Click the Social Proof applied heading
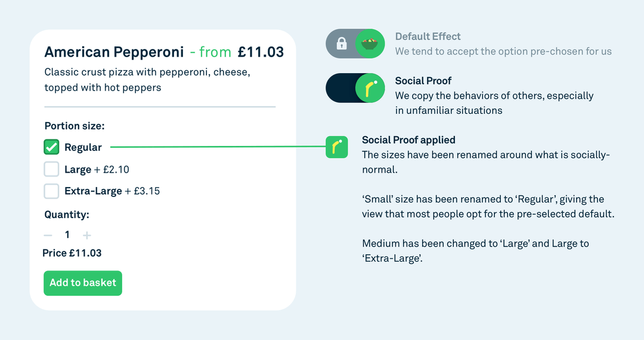This screenshot has width=644, height=340. 408,140
